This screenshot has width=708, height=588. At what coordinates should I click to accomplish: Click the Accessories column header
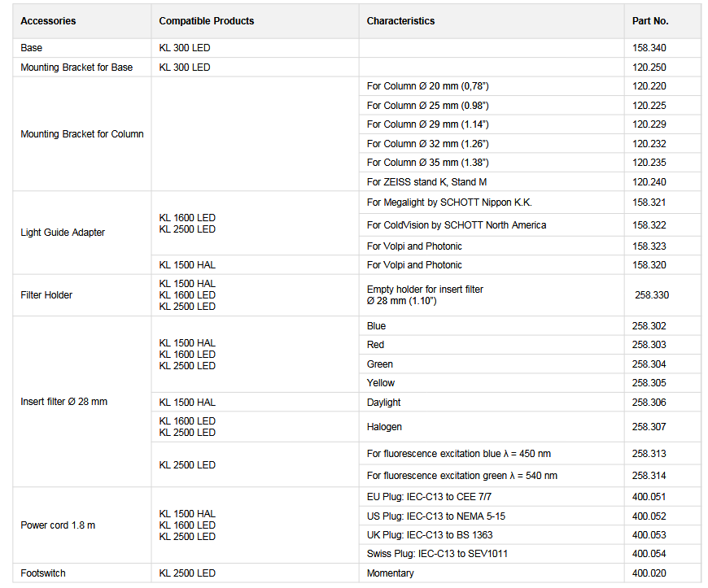(x=48, y=21)
